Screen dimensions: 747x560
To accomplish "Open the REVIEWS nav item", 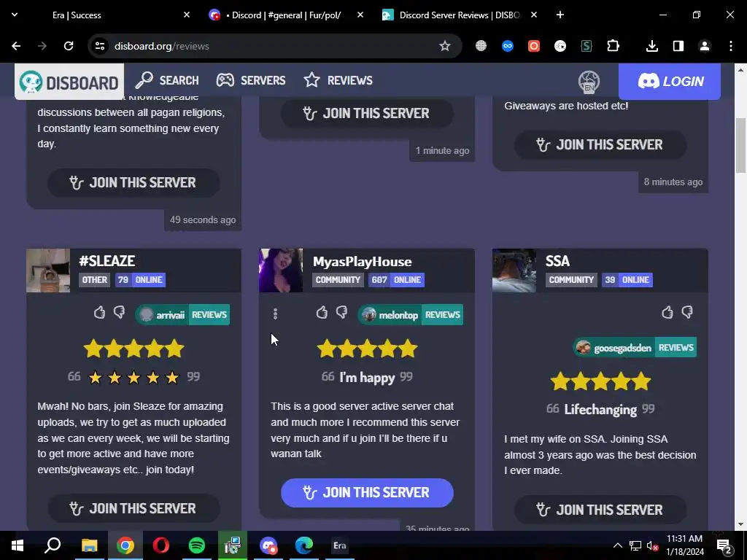I will point(338,80).
